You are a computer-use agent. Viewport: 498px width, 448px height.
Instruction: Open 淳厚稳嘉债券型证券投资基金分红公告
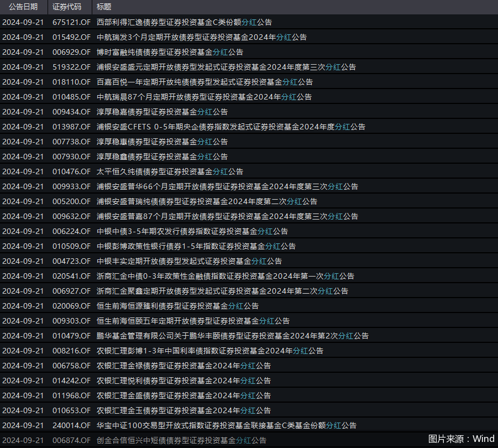[162, 112]
